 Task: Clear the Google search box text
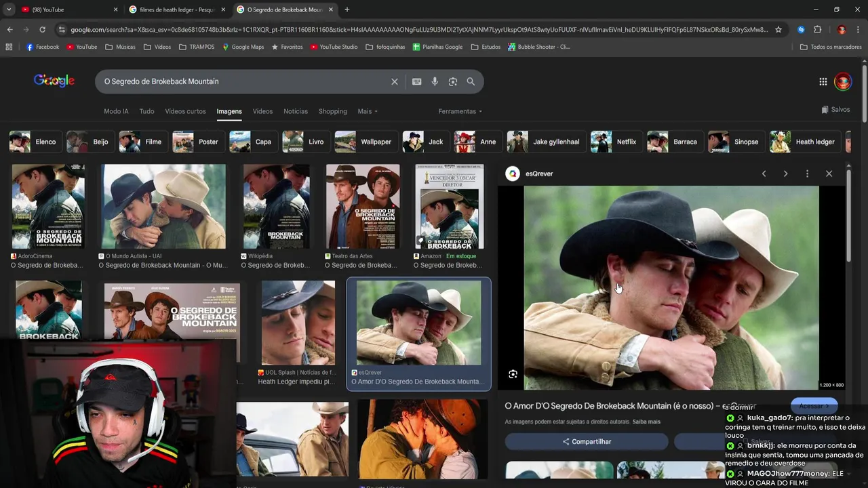point(394,81)
